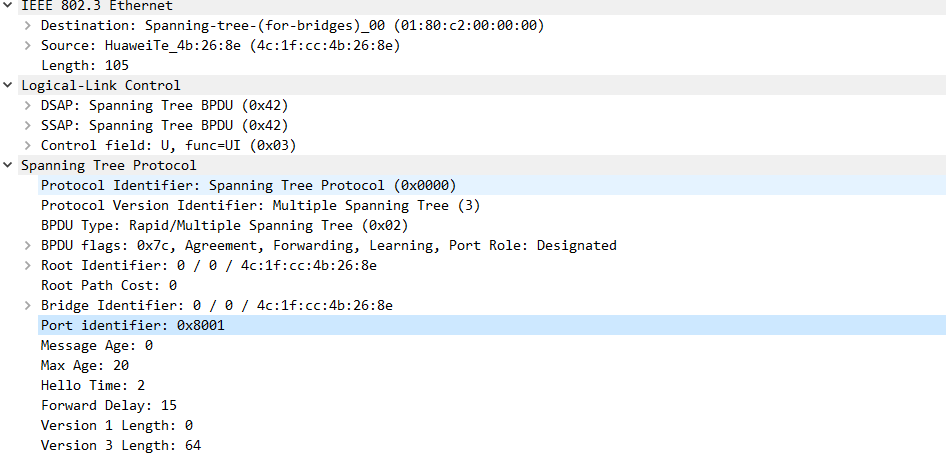946x456 pixels.
Task: Collapse the Spanning Tree Protocol section
Action: (9, 165)
